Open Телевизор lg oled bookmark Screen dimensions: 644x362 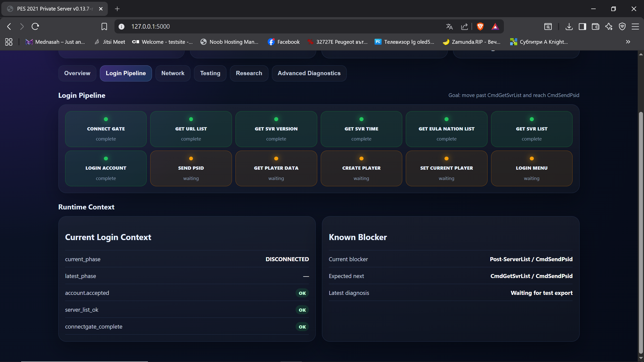[x=405, y=42]
